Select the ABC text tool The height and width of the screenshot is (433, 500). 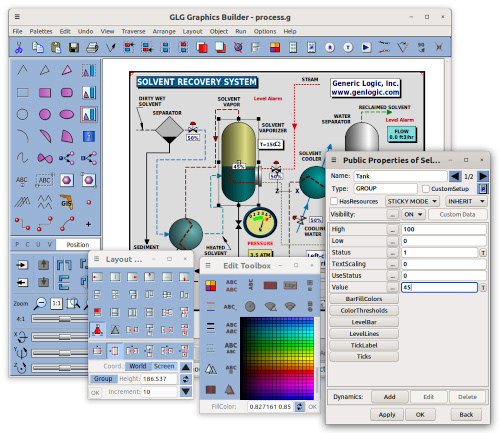coord(22,181)
